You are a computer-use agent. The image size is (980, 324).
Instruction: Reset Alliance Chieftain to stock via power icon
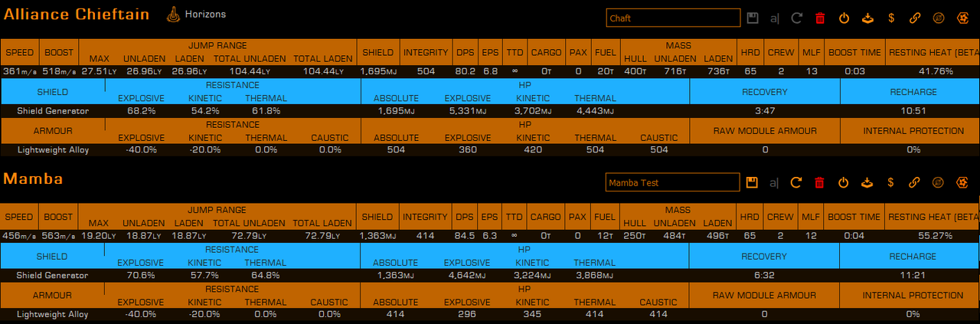click(844, 18)
